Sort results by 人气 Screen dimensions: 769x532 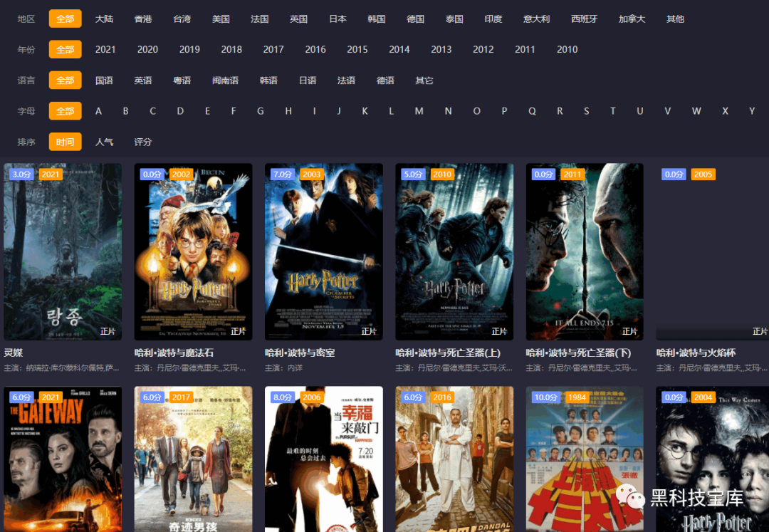coord(104,142)
